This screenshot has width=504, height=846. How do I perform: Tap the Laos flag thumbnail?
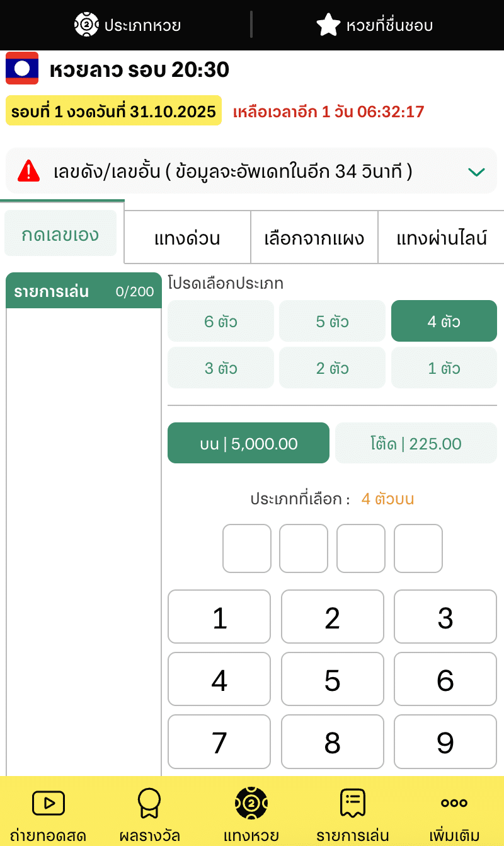[x=22, y=68]
